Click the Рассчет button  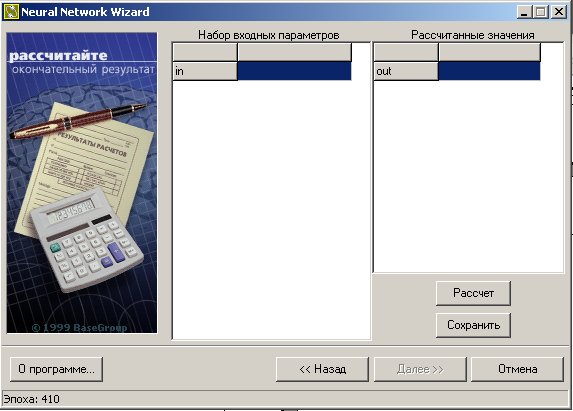[x=473, y=293]
